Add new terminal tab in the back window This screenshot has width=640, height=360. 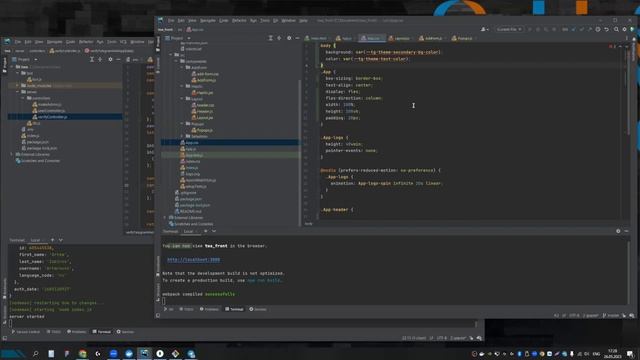pyautogui.click(x=52, y=240)
